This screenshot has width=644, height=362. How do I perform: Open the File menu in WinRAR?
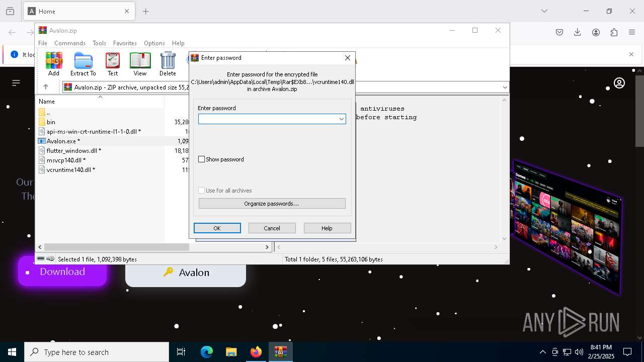coord(43,43)
